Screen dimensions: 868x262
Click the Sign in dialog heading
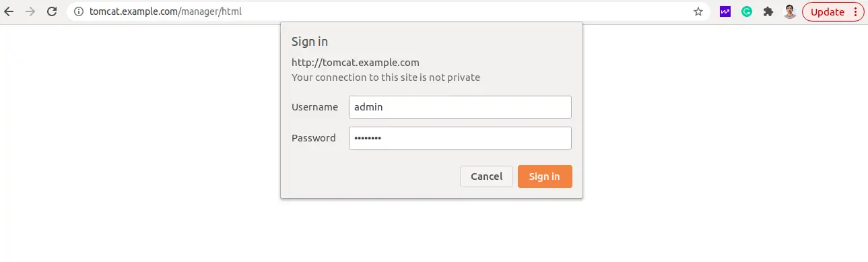tap(310, 42)
